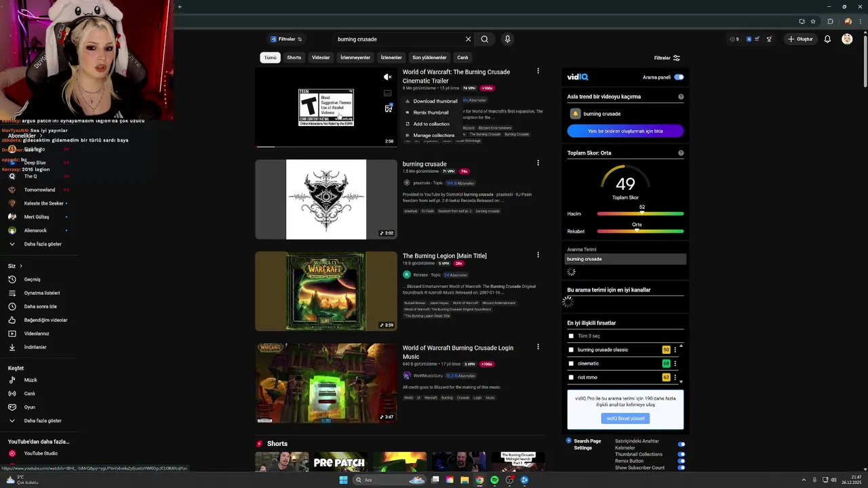Screen dimensions: 868x488
Task: Open Beğendiğim videolar
Action: click(x=45, y=320)
